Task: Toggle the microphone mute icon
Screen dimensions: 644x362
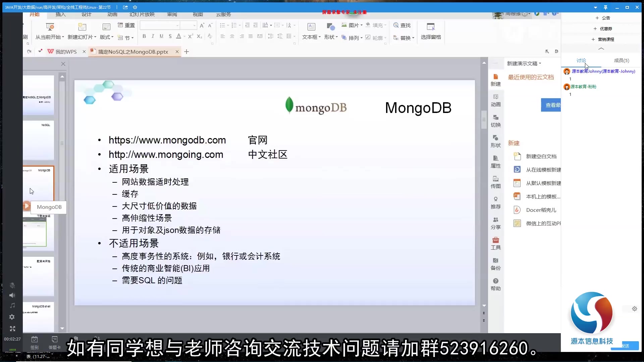Action: tap(12, 285)
